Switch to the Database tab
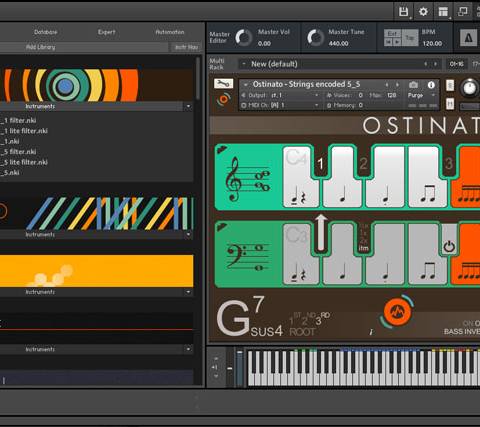Viewport: 480px width, 427px height. [46, 32]
